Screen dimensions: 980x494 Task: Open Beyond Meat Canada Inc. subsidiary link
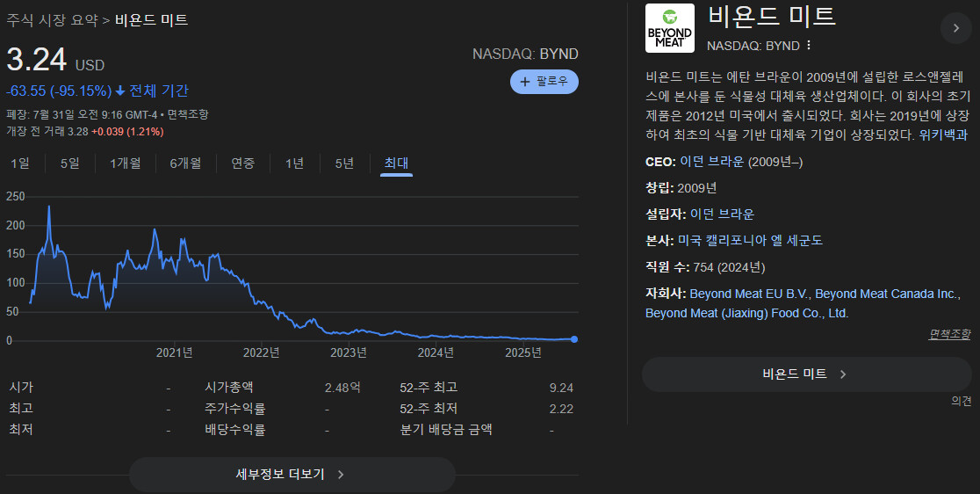coord(886,294)
